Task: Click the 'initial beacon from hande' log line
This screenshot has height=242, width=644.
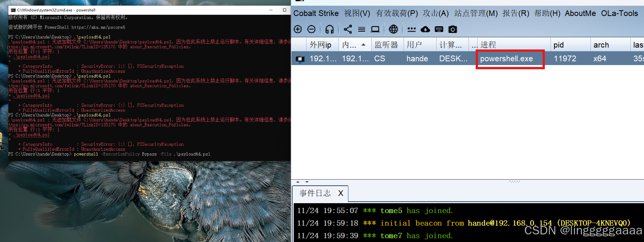Action: pos(464,223)
